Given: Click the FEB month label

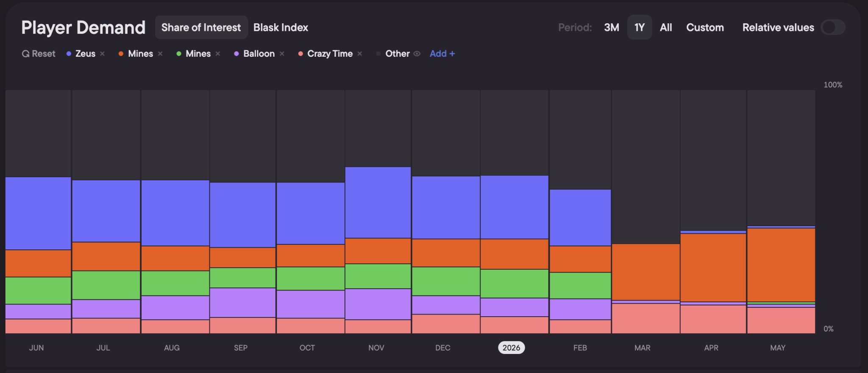Looking at the screenshot, I should pos(580,348).
